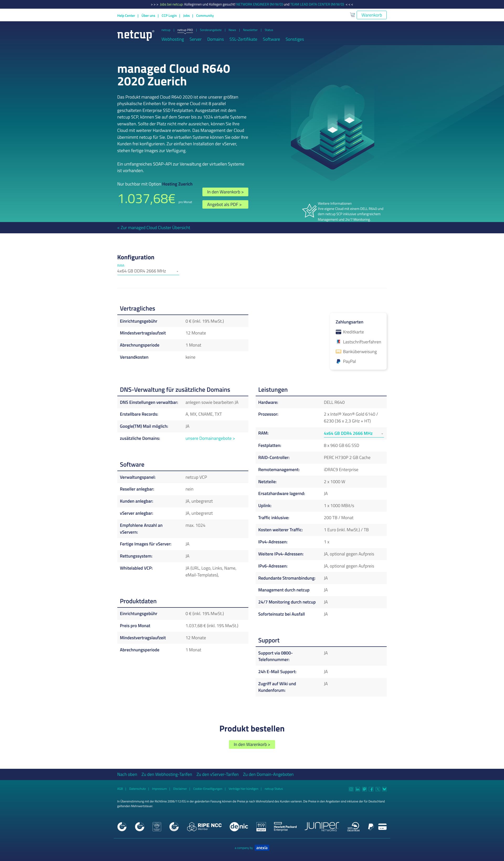Image resolution: width=504 pixels, height=861 pixels.
Task: Click the netcup logo in the header
Action: pyautogui.click(x=135, y=35)
